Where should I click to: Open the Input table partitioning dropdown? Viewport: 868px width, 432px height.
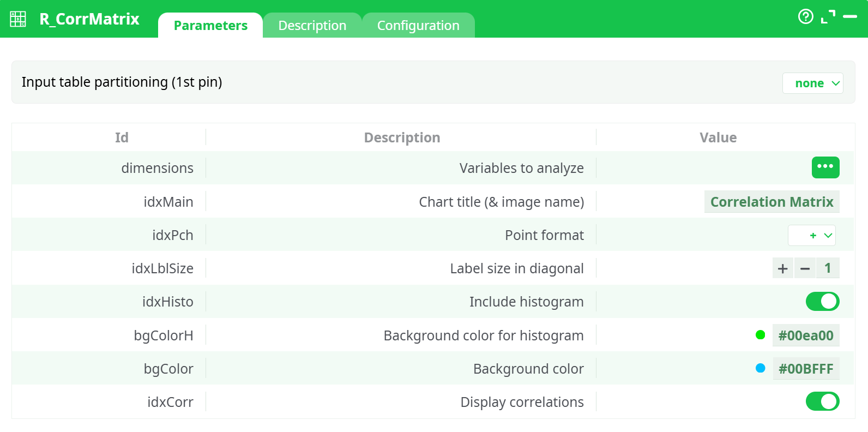(812, 83)
